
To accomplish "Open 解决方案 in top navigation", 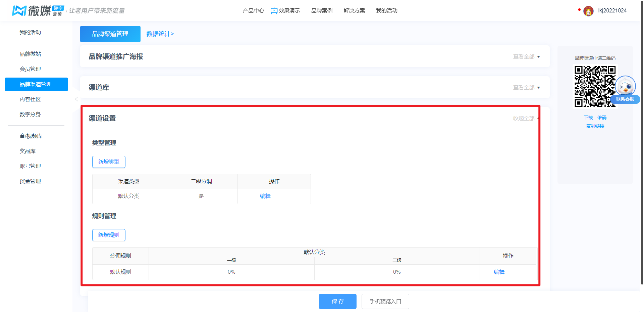I will 354,11.
